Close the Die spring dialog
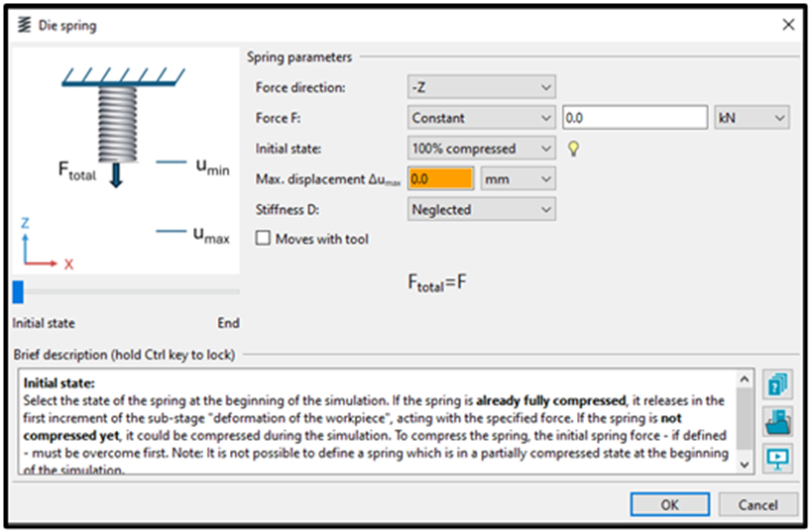Viewport: 811px width, 532px height. (788, 25)
